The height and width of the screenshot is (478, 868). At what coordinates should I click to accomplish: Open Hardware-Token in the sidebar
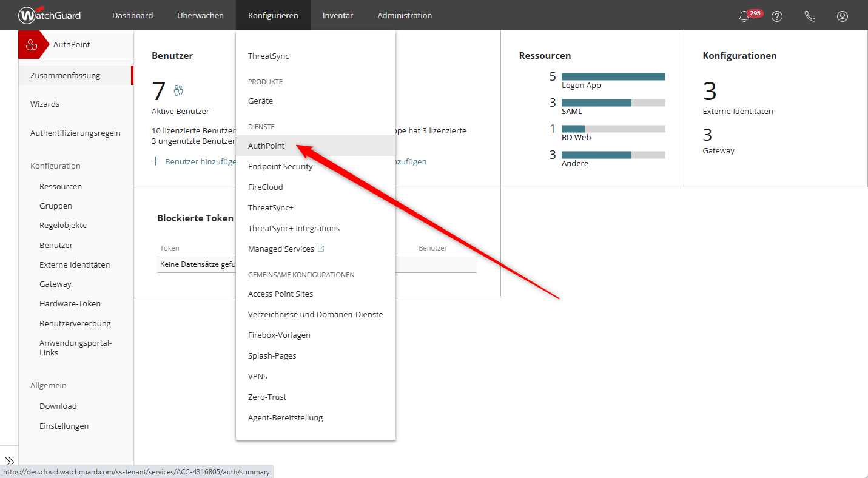(x=70, y=303)
